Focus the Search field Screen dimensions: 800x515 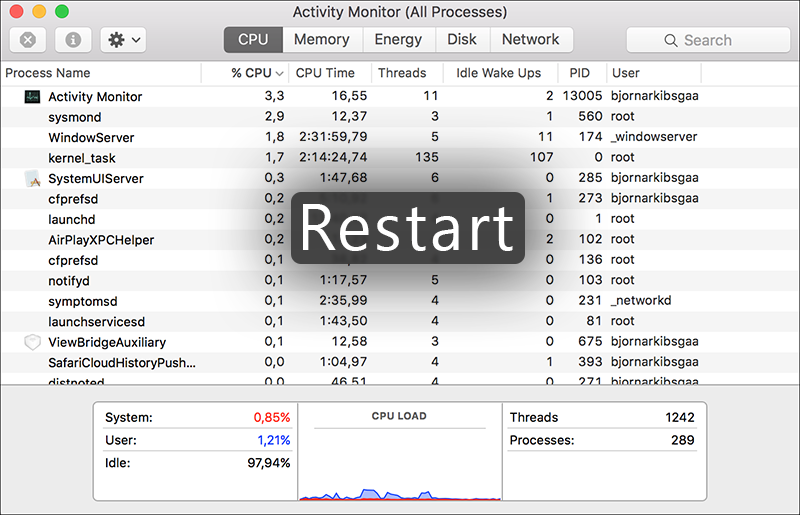[708, 40]
